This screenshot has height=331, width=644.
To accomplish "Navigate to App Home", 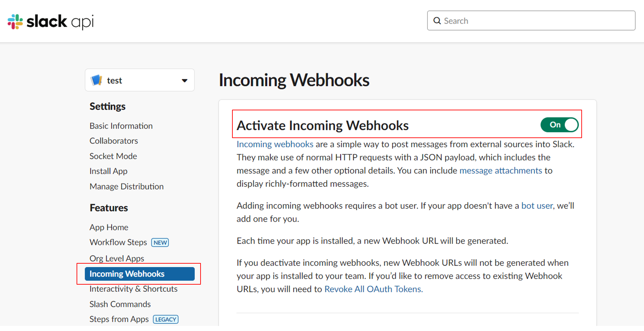I will [x=109, y=227].
